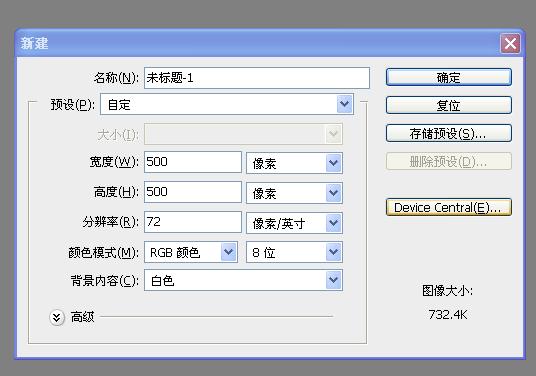Image resolution: width=536 pixels, height=376 pixels.
Task: Open the 高度 unit dropdown
Action: (x=294, y=193)
